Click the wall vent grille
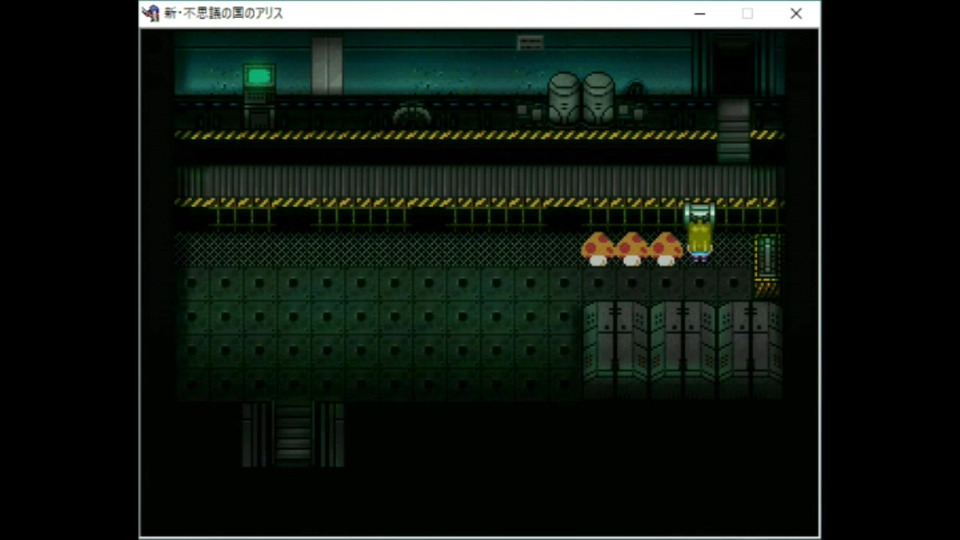Screen dimensions: 960x540 tap(530, 43)
